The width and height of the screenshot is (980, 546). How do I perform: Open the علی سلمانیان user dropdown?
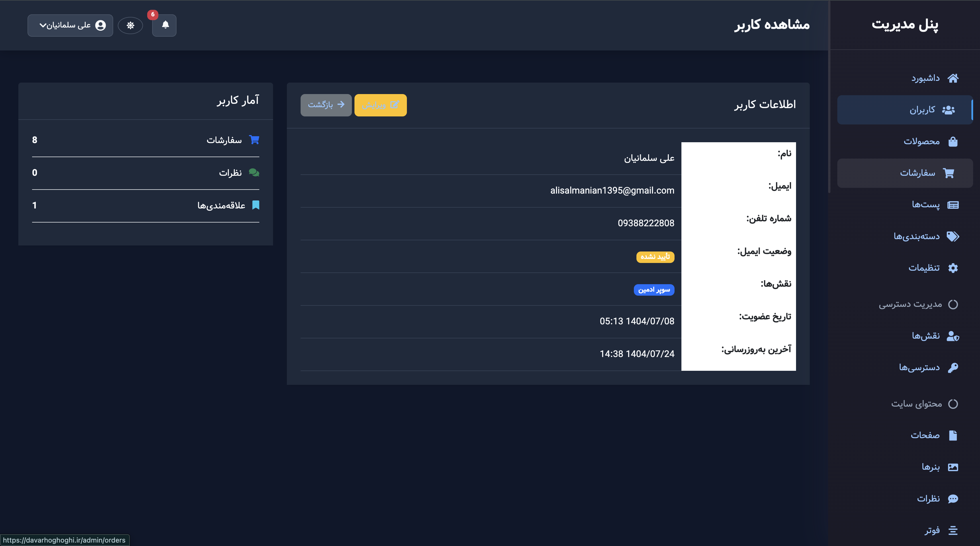(70, 26)
